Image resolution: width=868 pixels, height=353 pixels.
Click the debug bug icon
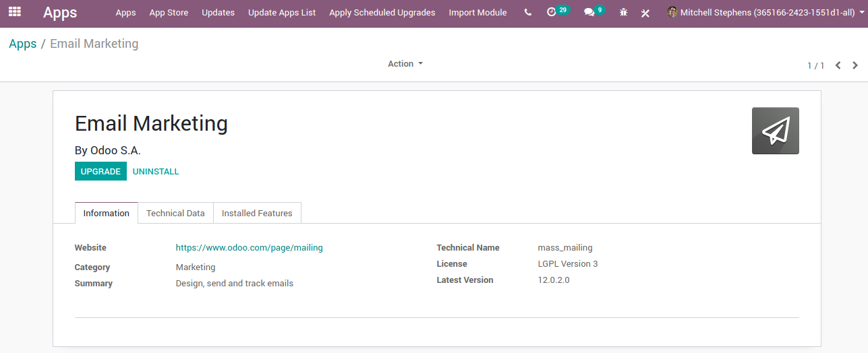coord(623,13)
